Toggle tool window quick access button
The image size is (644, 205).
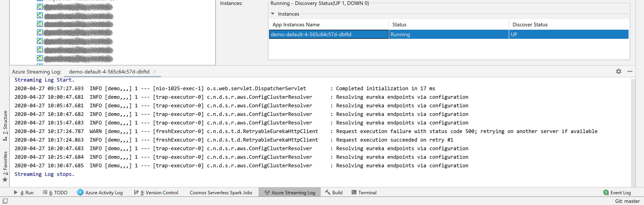coord(5,201)
